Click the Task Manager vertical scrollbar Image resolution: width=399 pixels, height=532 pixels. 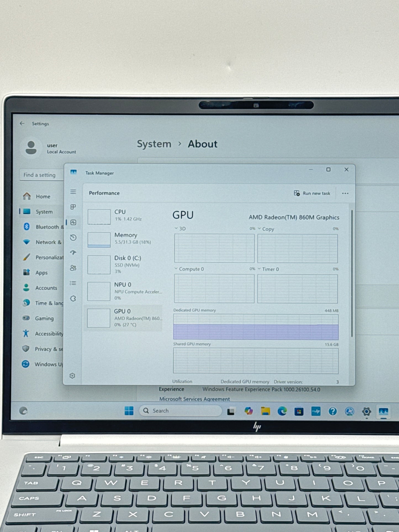pos(352,273)
